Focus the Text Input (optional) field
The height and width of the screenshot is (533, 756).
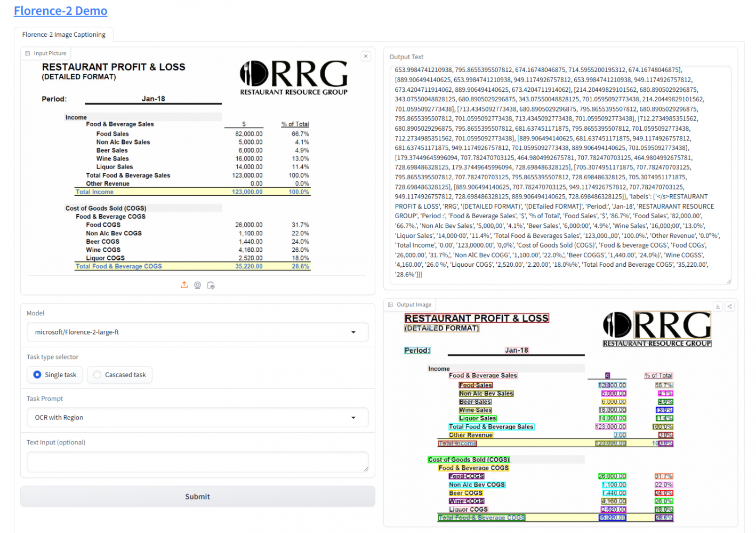pos(197,462)
